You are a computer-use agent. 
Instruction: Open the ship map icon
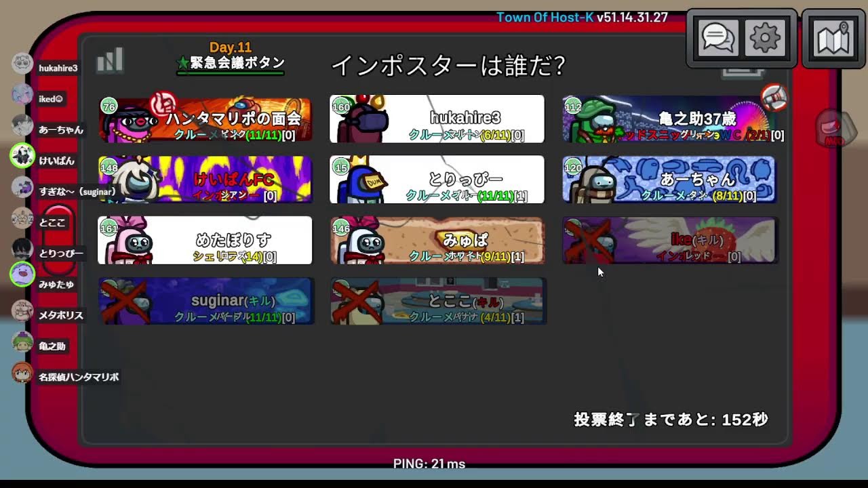pos(833,39)
